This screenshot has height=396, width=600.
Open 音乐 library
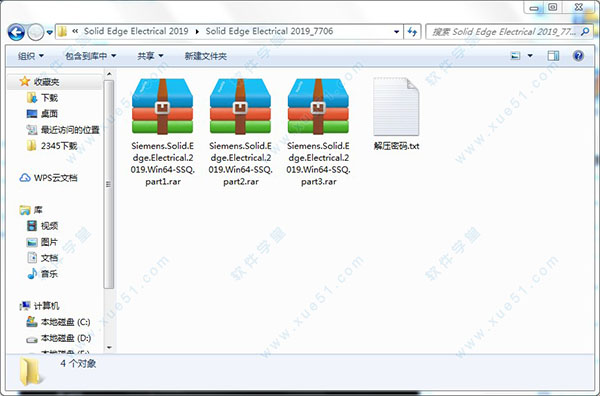[49, 274]
